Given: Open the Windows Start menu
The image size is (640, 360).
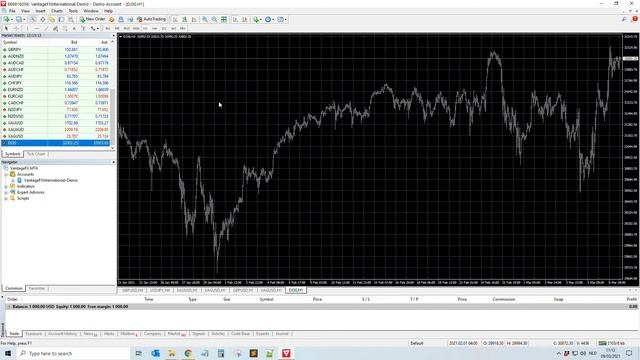Looking at the screenshot, I should 8,353.
